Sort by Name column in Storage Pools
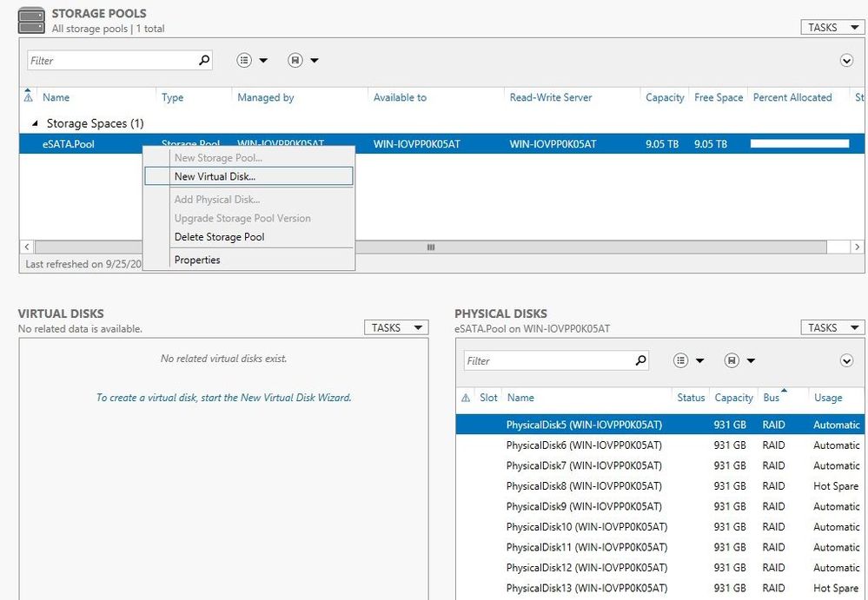 pos(56,97)
